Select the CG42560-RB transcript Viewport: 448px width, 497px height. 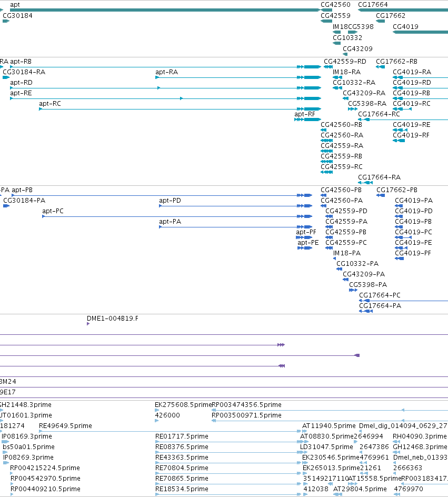(x=323, y=130)
